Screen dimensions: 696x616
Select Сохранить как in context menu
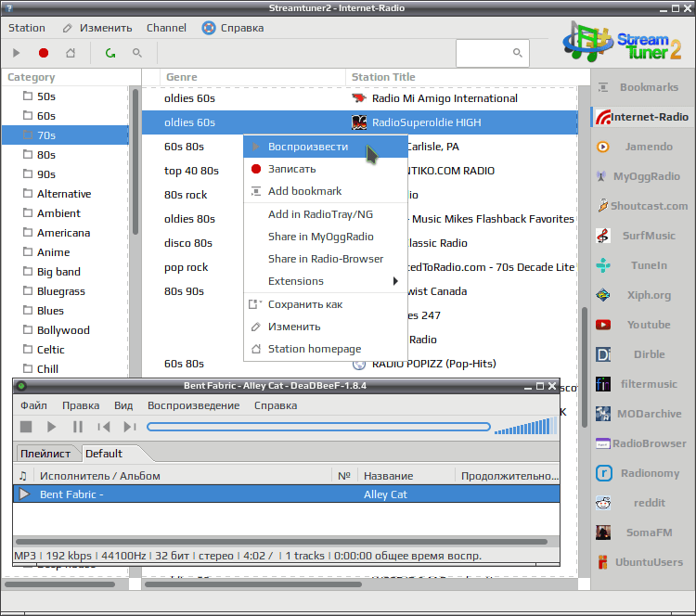tap(326, 305)
